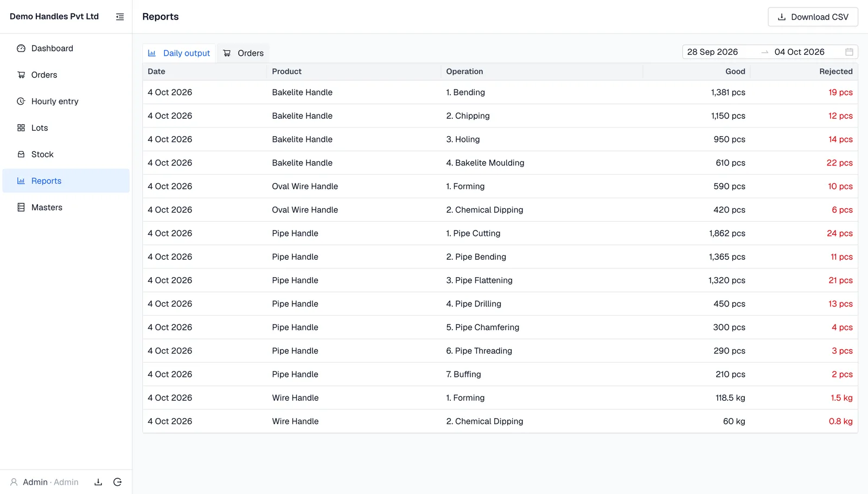Click the Lots grid icon
This screenshot has width=868, height=494.
(21, 128)
